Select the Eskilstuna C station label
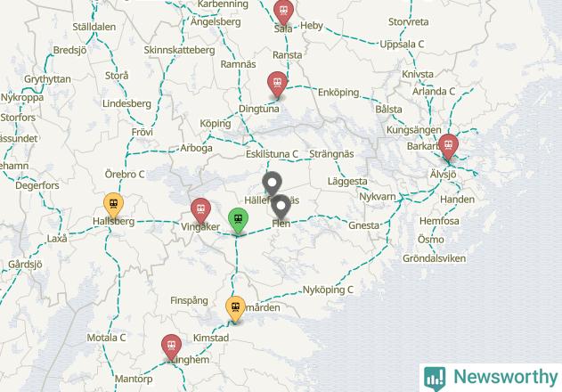 272,154
